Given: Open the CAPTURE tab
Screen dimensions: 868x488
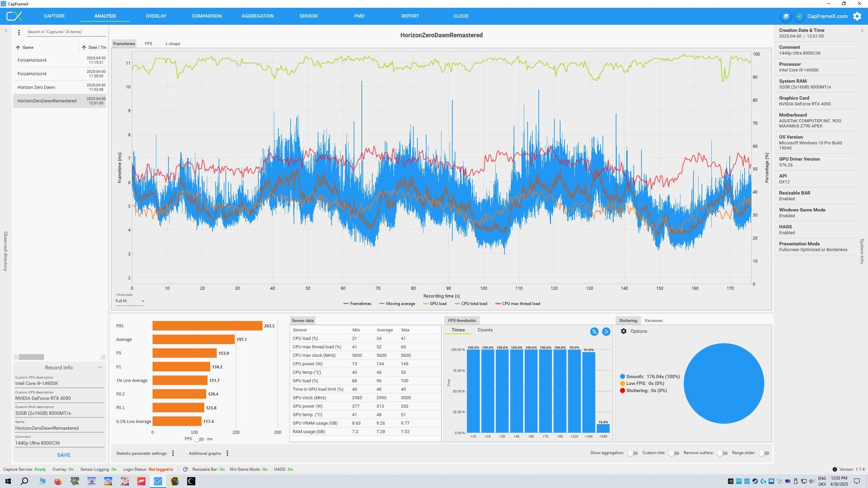Looking at the screenshot, I should (54, 16).
